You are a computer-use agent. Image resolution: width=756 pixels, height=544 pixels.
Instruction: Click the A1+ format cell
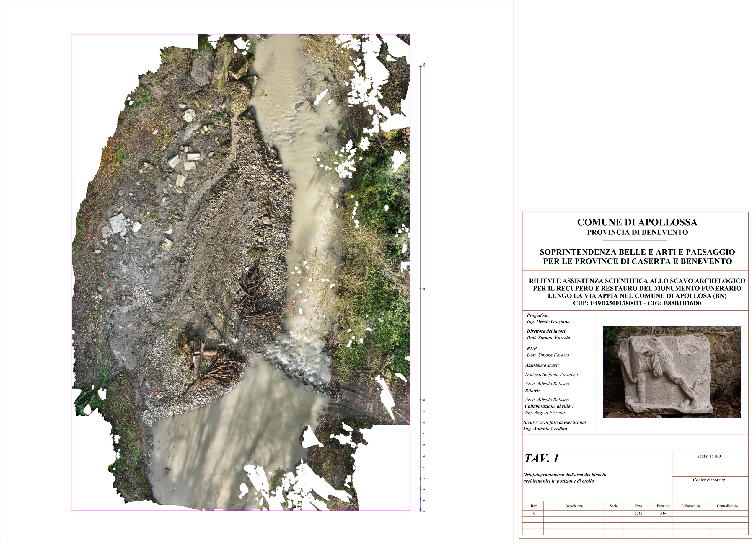663,514
